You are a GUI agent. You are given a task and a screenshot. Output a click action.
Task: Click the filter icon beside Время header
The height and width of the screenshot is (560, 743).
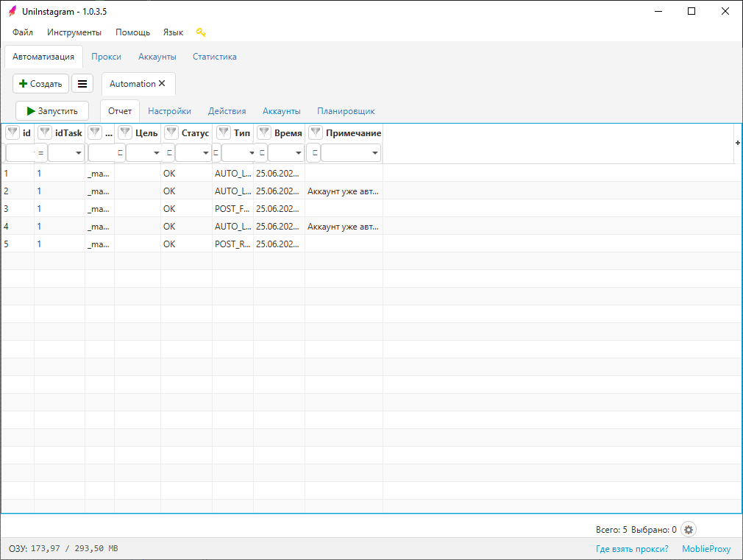(x=264, y=133)
